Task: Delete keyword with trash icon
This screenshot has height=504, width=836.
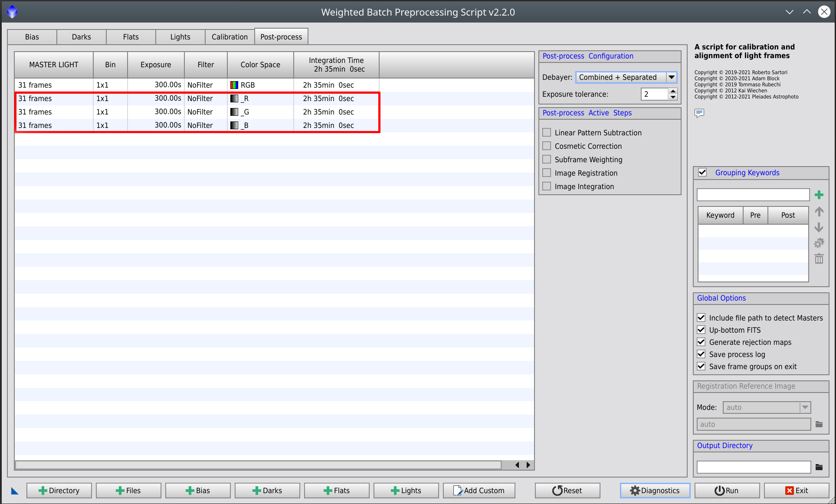Action: tap(819, 259)
